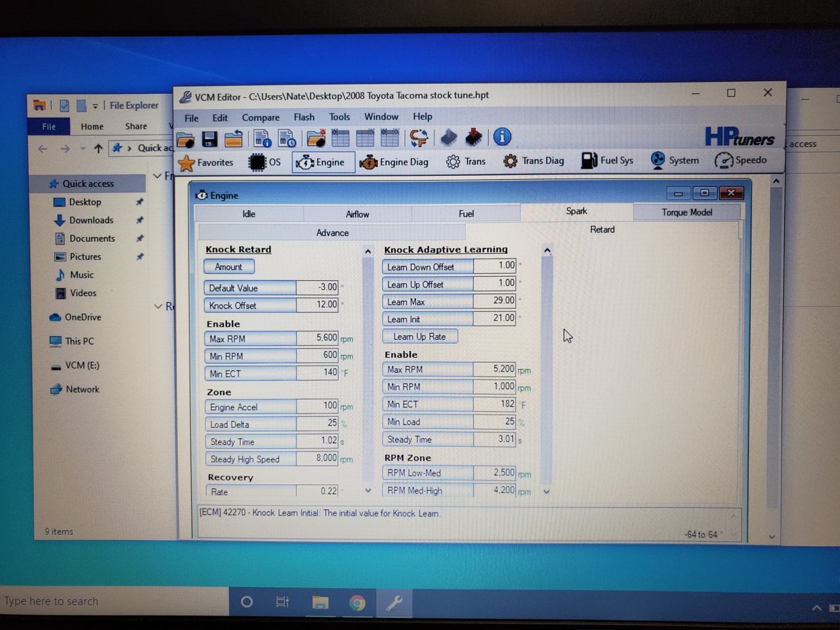Viewport: 840px width, 630px height.
Task: Click the Learn Init value 21.00
Action: pyautogui.click(x=494, y=318)
